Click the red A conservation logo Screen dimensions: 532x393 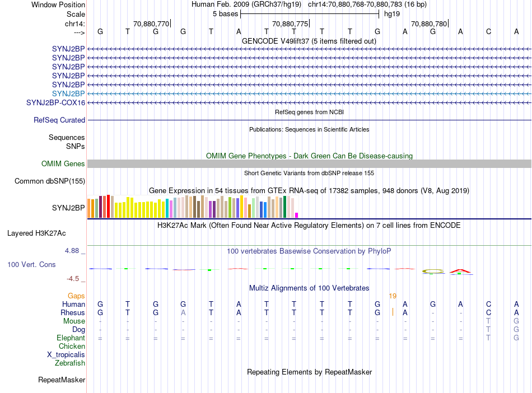460,272
